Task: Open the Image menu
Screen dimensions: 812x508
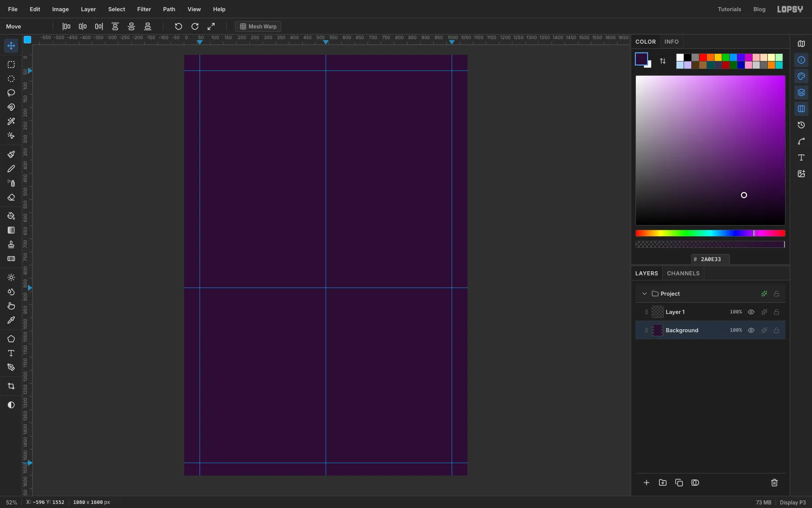Action: pyautogui.click(x=60, y=9)
